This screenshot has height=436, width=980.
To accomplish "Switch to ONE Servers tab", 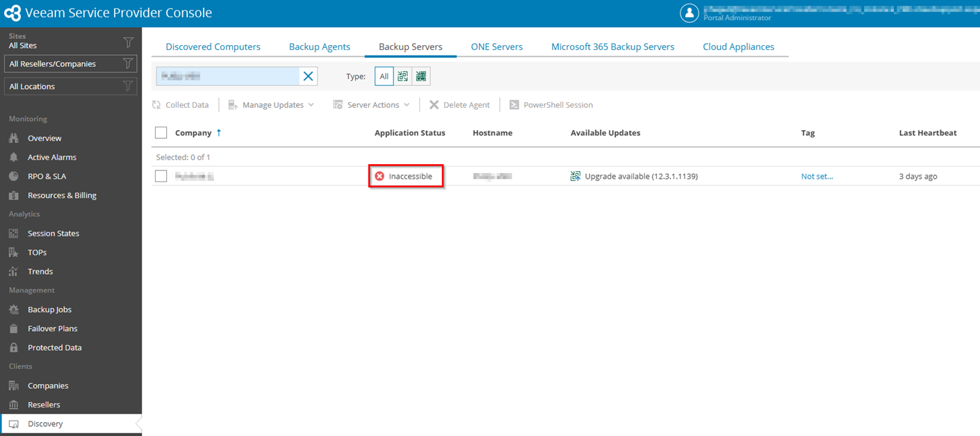I will pyautogui.click(x=497, y=47).
